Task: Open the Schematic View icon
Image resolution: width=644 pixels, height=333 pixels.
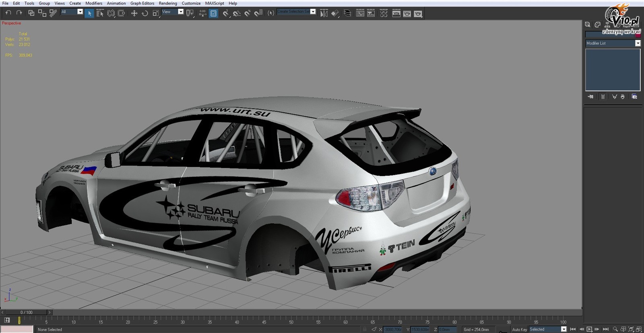Action: (371, 13)
